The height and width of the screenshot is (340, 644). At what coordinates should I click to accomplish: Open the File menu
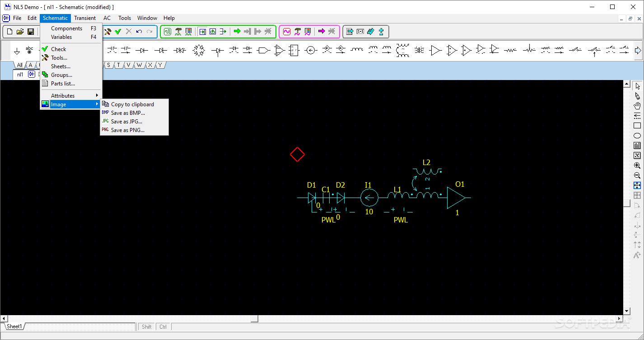click(x=17, y=18)
